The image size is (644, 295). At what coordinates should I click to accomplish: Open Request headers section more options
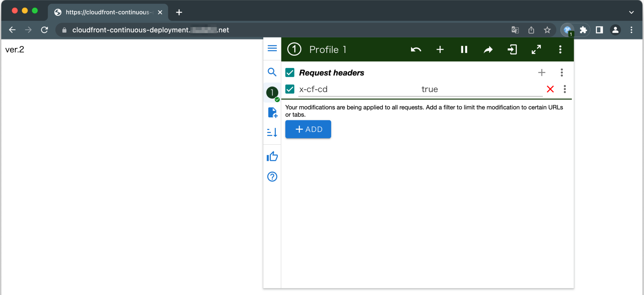click(562, 73)
